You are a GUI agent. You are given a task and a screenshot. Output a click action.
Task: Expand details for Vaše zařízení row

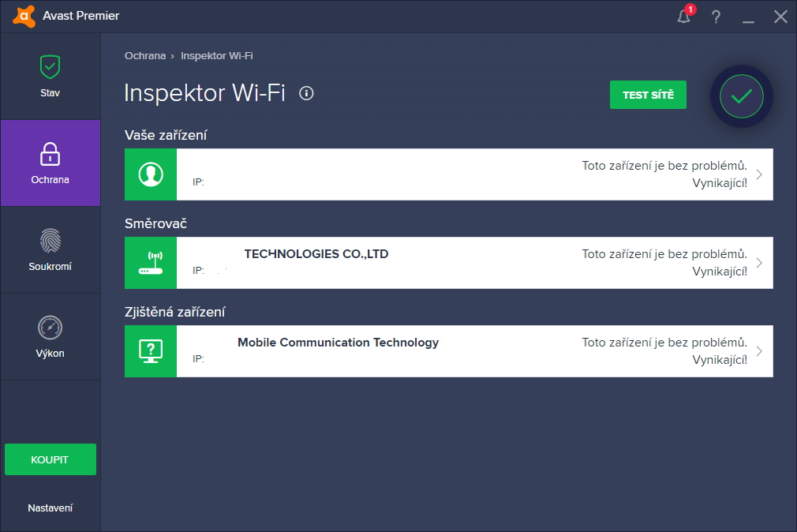point(759,174)
